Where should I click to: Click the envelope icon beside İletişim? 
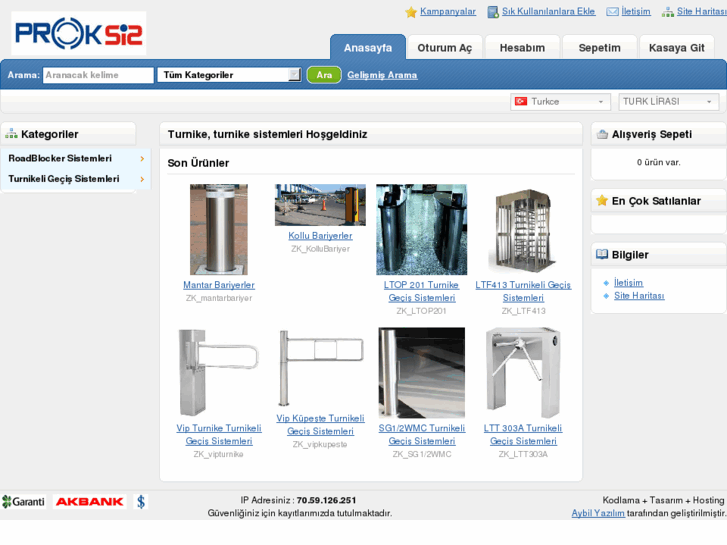pos(612,12)
